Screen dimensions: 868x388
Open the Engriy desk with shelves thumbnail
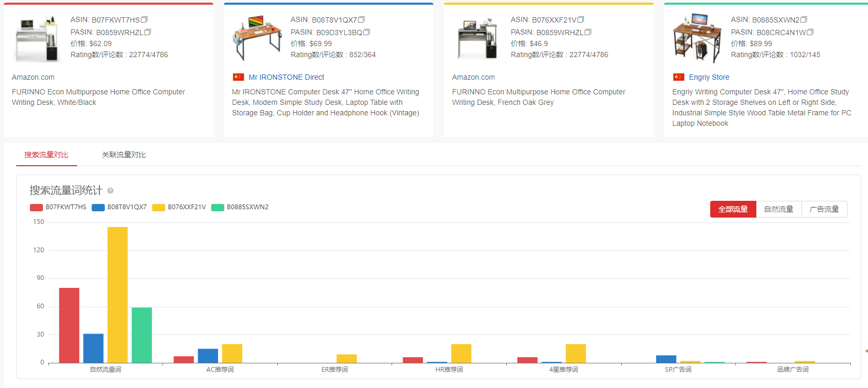click(x=697, y=38)
